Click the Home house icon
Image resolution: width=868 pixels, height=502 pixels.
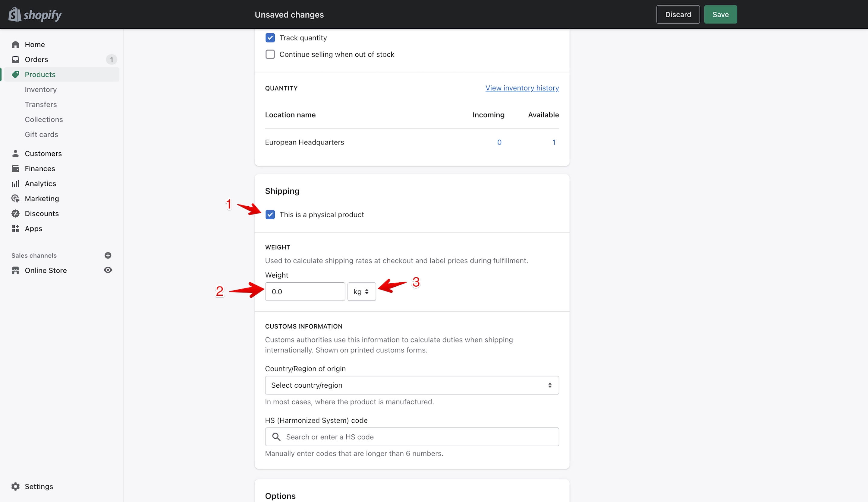(15, 44)
